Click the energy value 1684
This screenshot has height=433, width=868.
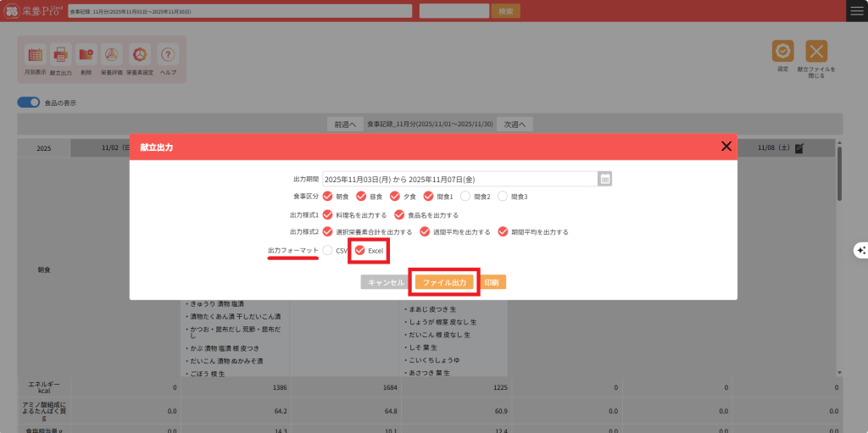(x=389, y=387)
